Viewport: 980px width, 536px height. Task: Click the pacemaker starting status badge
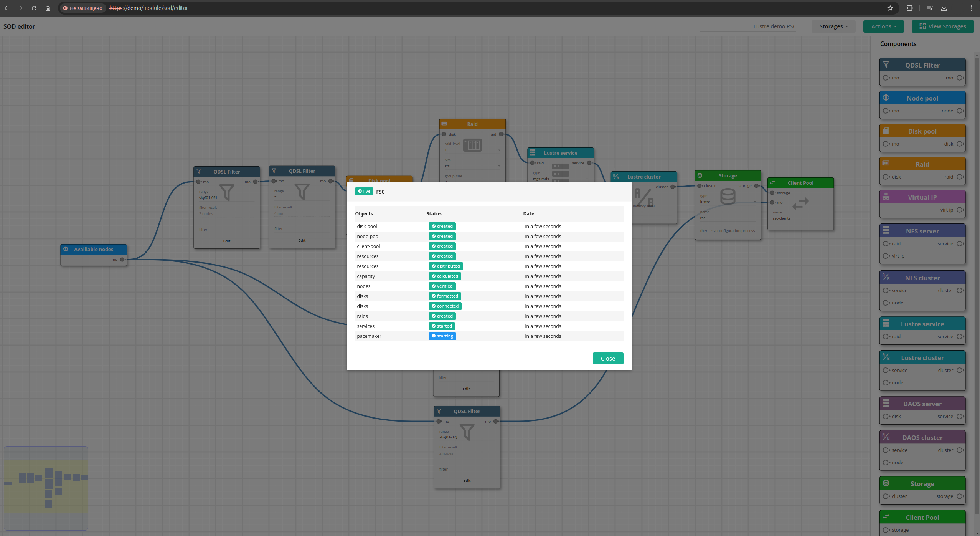pos(442,336)
